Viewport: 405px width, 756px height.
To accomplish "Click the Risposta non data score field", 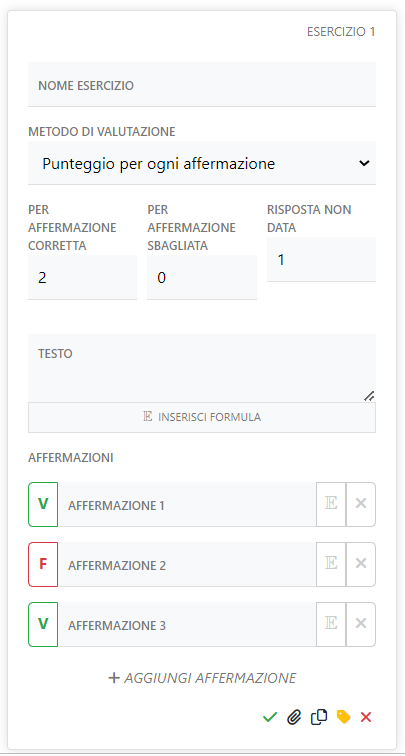I will point(321,259).
